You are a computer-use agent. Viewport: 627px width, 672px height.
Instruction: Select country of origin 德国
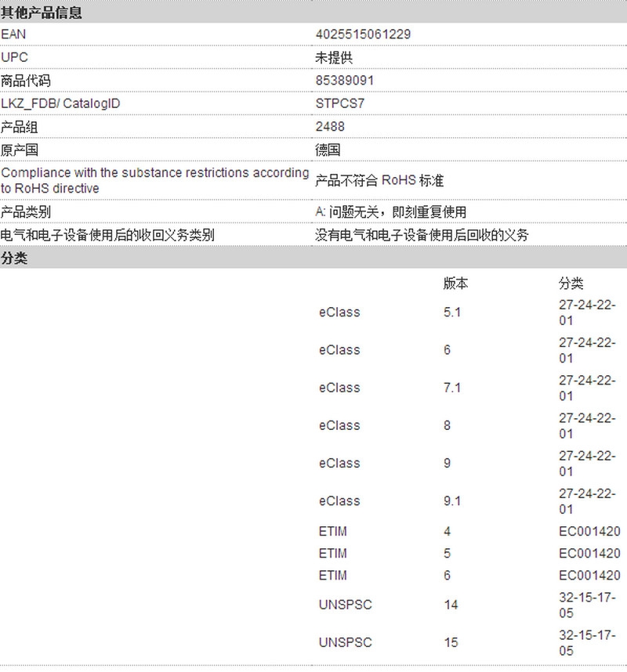pyautogui.click(x=328, y=150)
